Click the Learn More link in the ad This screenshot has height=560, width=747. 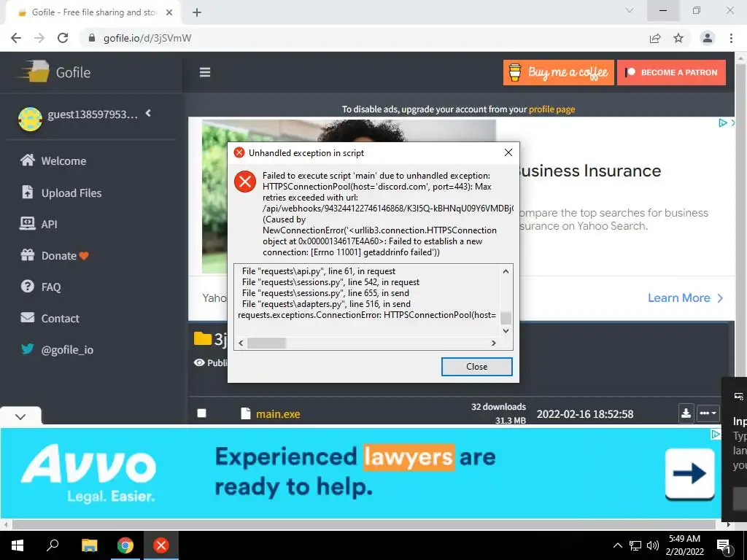pos(685,298)
